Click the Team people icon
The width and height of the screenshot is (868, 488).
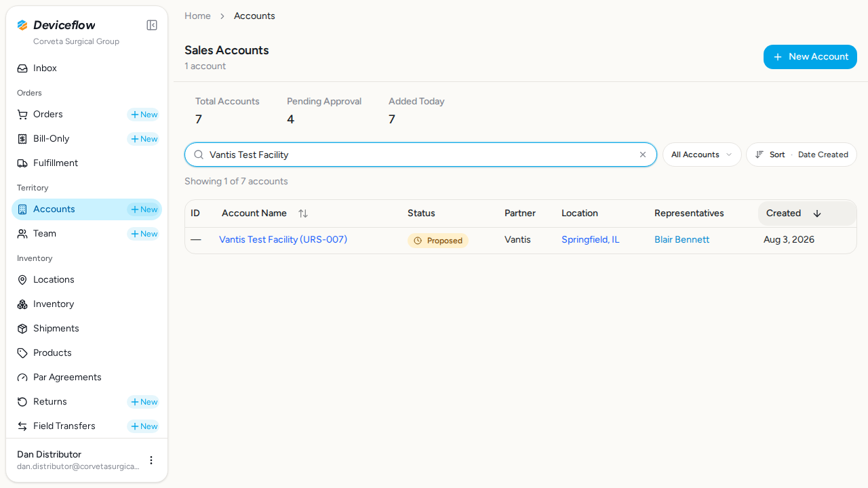coord(22,234)
